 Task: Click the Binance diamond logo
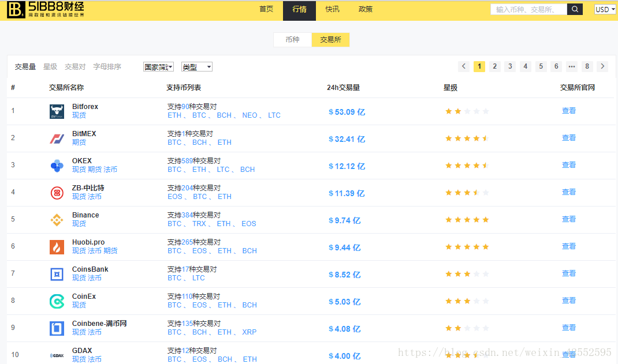tap(57, 220)
